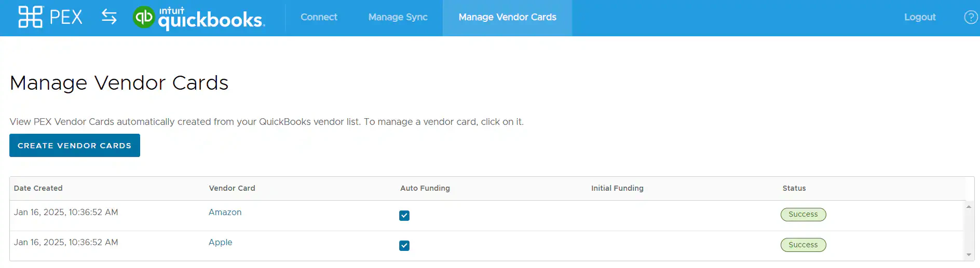This screenshot has width=980, height=268.
Task: Click the Manage Vendor Cards page heading
Action: [119, 83]
